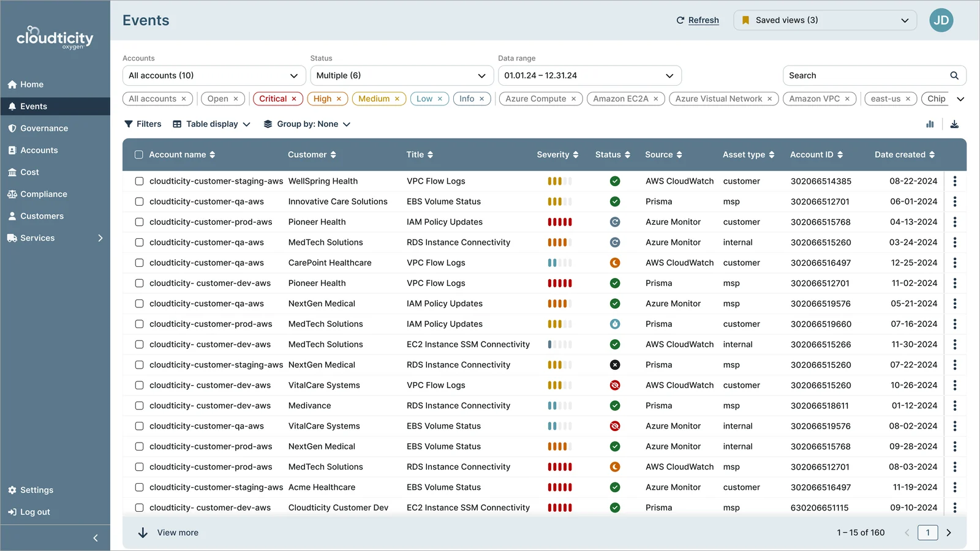Check the CarePoint Healthcare row checkbox
This screenshot has width=980, height=551.
pyautogui.click(x=139, y=263)
